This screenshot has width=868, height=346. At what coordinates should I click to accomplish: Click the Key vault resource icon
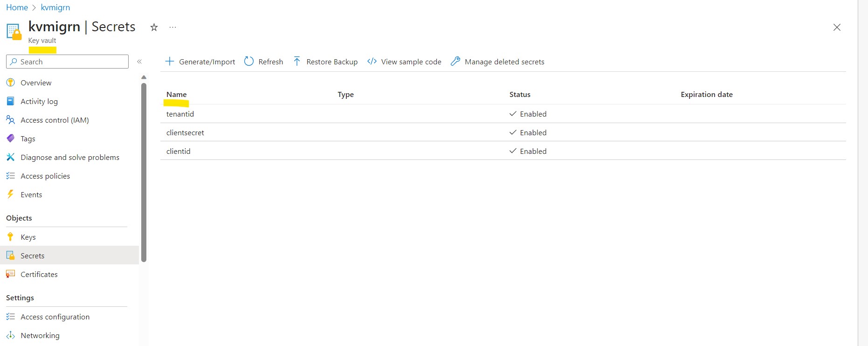(x=14, y=32)
